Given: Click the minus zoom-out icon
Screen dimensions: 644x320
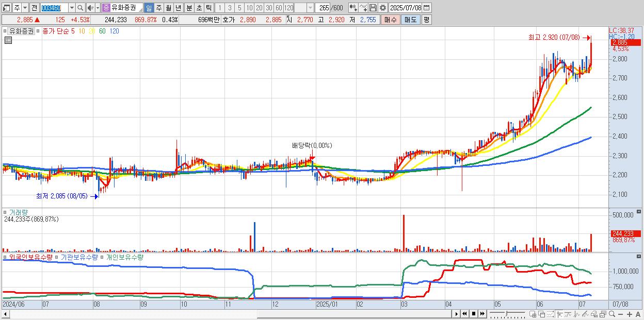Looking at the screenshot, I should pyautogui.click(x=620, y=314).
